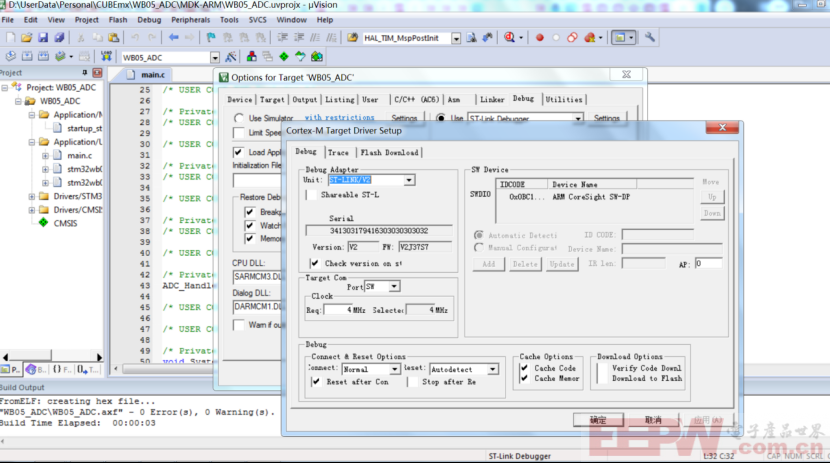Select the CMSIS item in project tree
The height and width of the screenshot is (463, 830).
coord(65,223)
